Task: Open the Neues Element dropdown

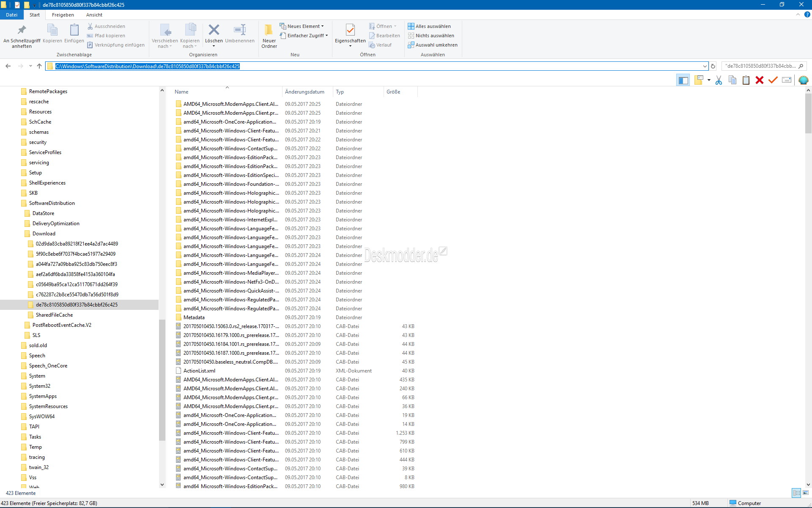Action: [x=302, y=26]
